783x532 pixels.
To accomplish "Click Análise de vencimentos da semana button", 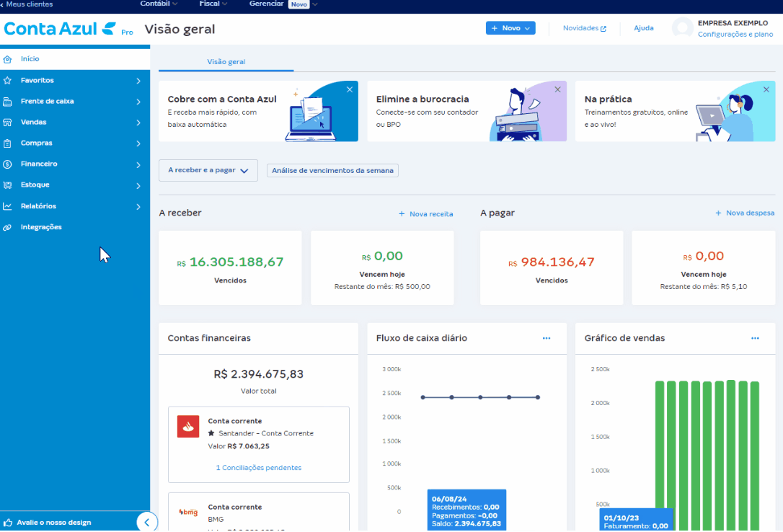I will coord(332,171).
